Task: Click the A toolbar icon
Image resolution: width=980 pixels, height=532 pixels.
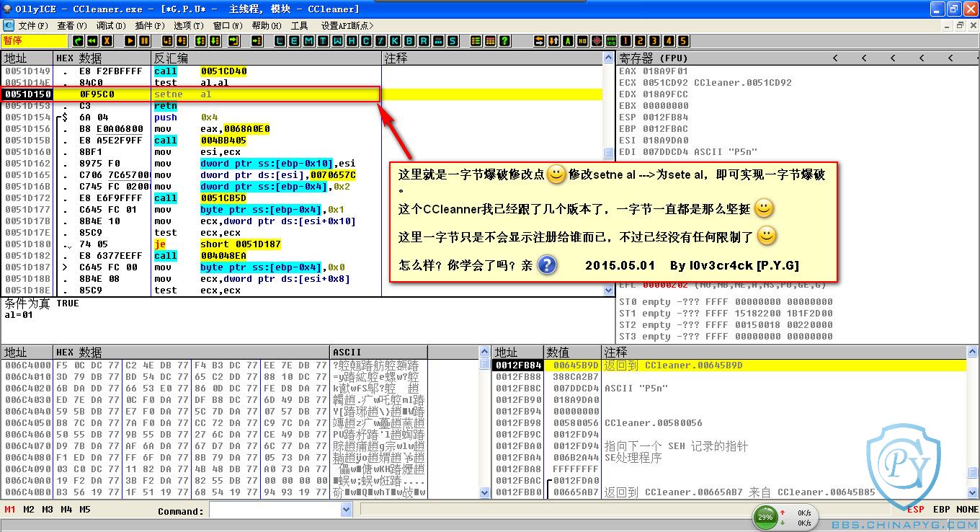Action: pos(568,41)
